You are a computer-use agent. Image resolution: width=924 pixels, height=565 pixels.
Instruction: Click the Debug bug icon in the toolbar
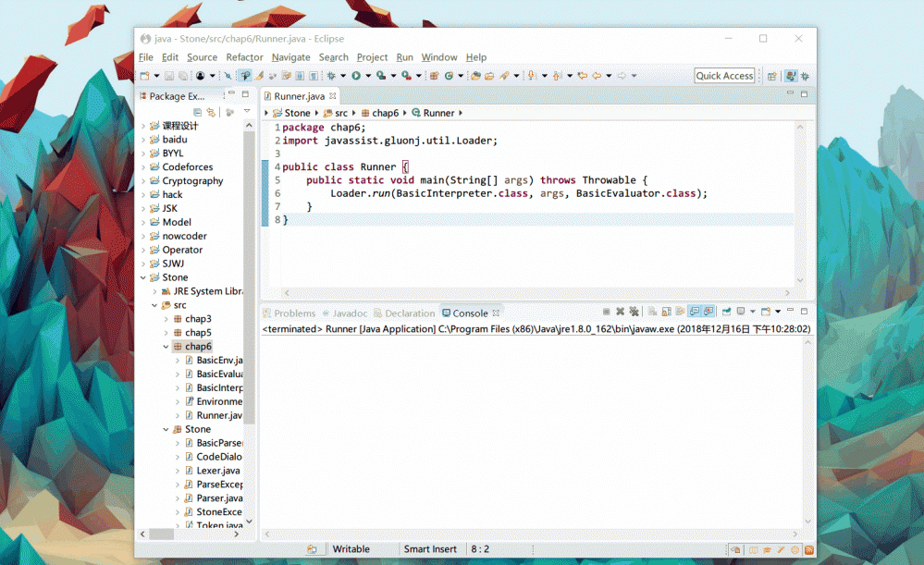coord(331,76)
